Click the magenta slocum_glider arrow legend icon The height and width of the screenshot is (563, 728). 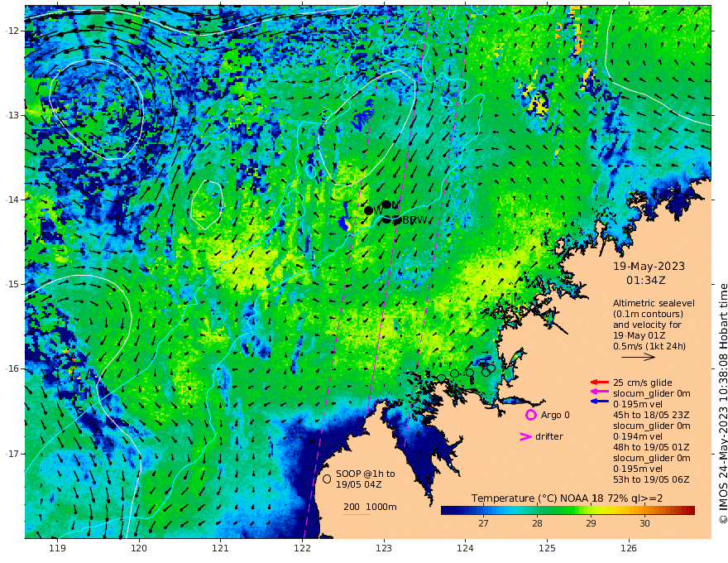(600, 392)
